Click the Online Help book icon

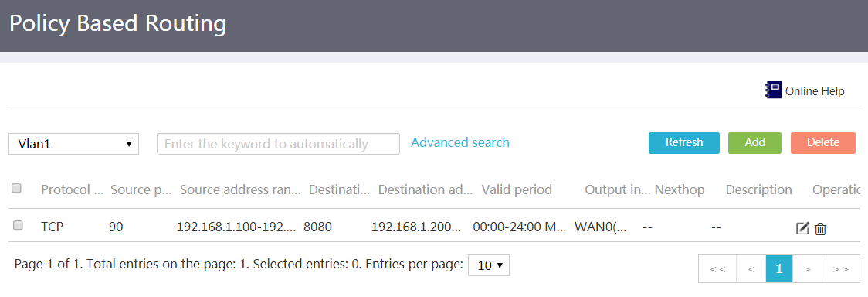tap(773, 90)
